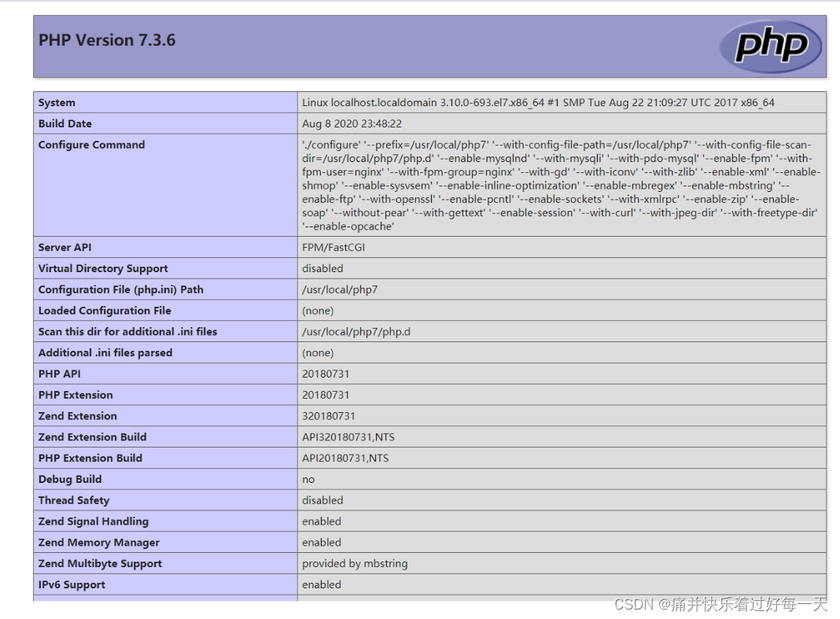Select enabled value for Zend Memory Manager
The image size is (840, 619).
click(322, 543)
